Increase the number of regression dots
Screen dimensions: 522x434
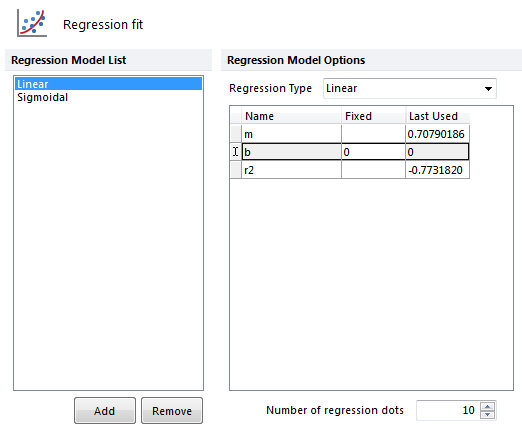coord(488,407)
